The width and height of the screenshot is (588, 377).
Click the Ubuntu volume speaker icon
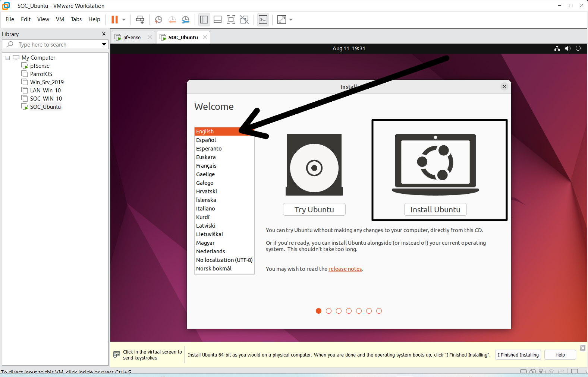coord(567,48)
